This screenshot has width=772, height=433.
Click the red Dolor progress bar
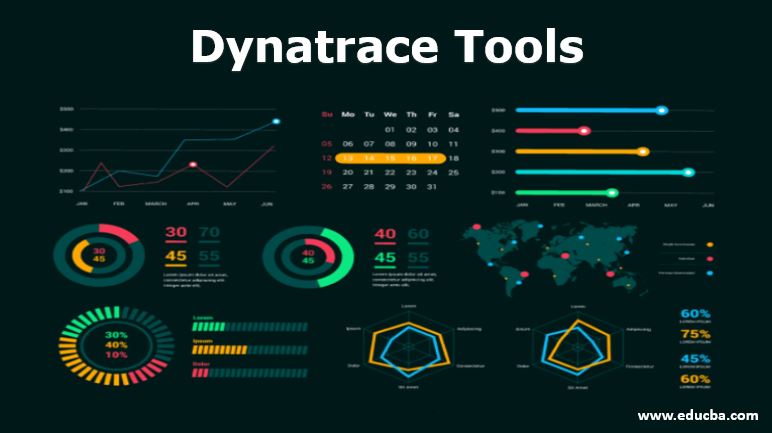pyautogui.click(x=250, y=373)
